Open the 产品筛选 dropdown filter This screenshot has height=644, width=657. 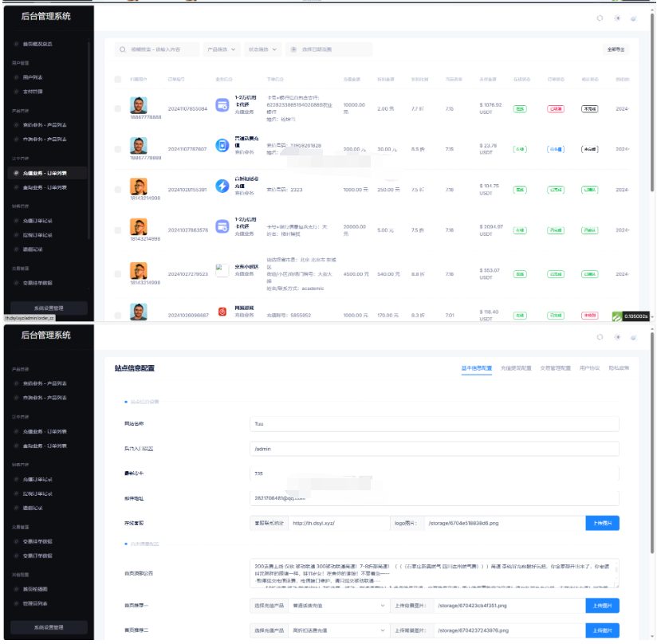(222, 49)
